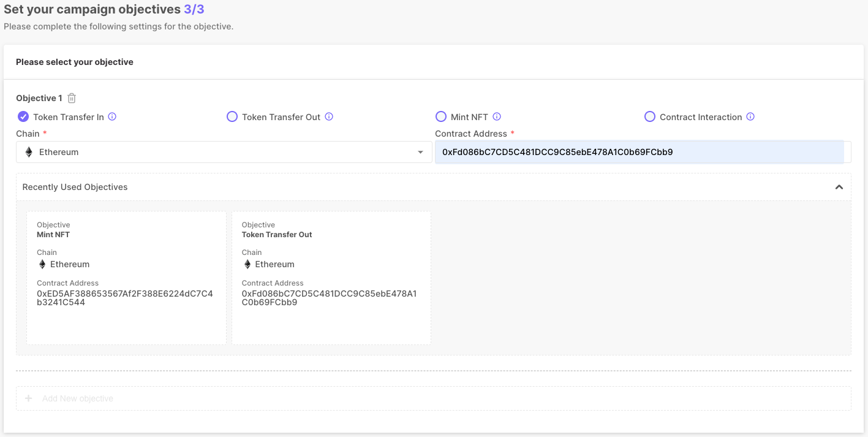This screenshot has height=437, width=868.
Task: Click the Ethereum logo in Chain field
Action: (29, 152)
